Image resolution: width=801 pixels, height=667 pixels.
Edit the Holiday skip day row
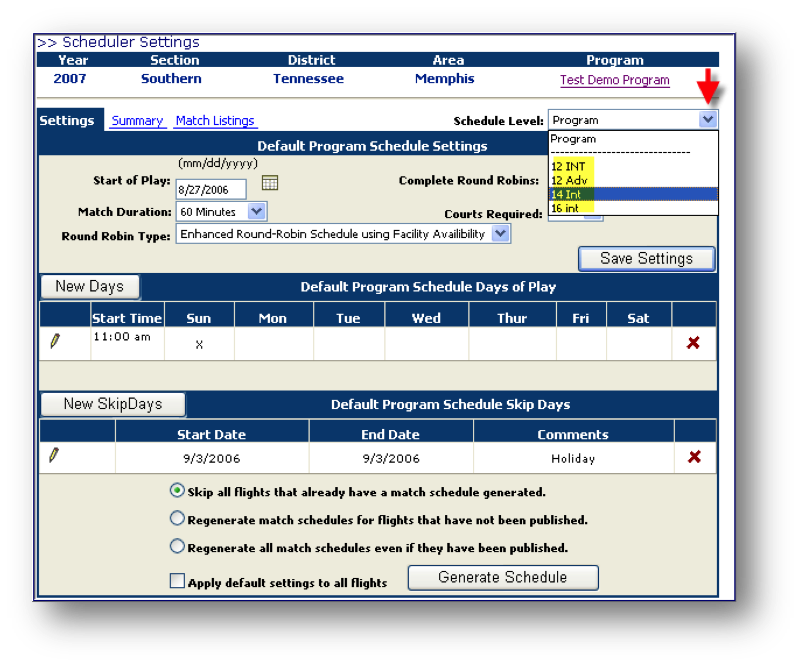[x=54, y=455]
